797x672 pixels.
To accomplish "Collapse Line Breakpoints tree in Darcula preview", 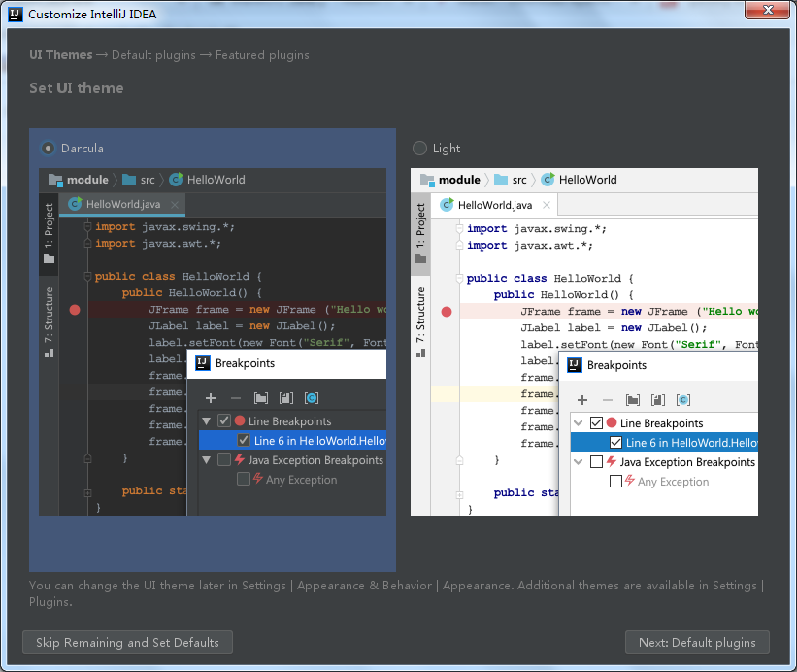I will tap(207, 421).
